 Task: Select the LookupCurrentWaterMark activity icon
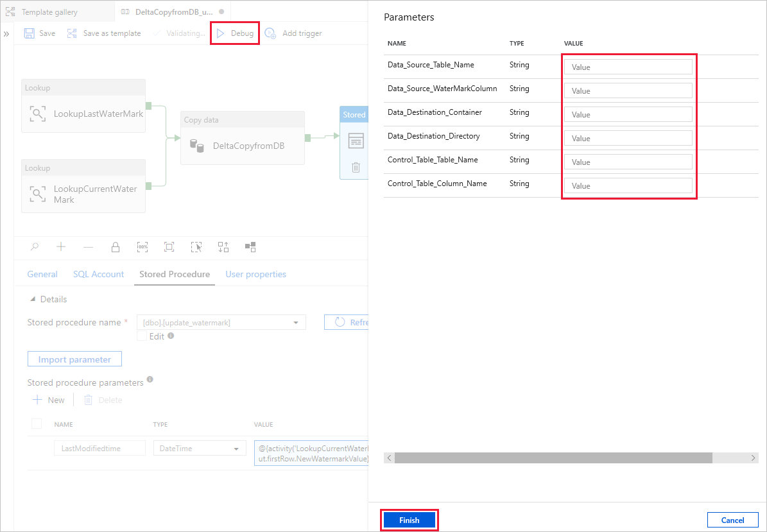point(38,194)
